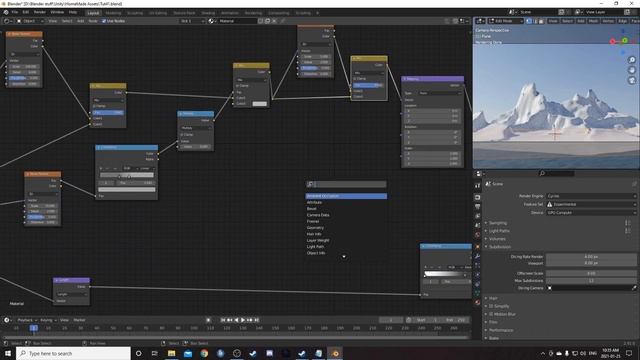Open the material Slot 1 dropdown
The height and width of the screenshot is (360, 640).
click(x=193, y=21)
